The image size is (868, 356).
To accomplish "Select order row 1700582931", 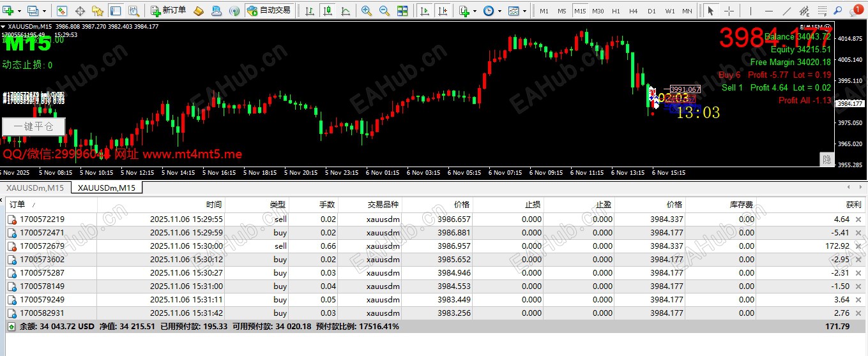I will pyautogui.click(x=434, y=313).
